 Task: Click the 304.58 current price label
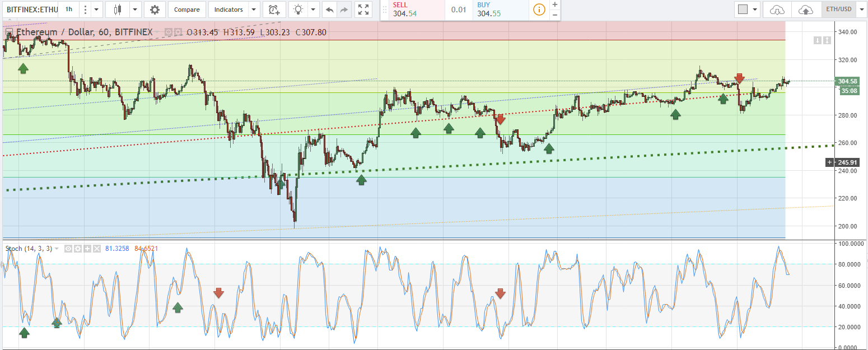[x=847, y=81]
